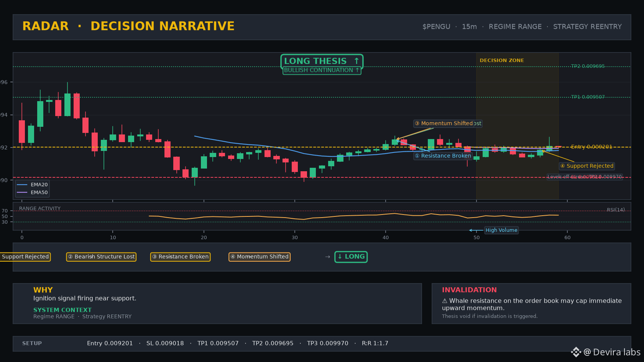Click the DECISION NARRATIVE title
Screen dimensions: 644x362
click(x=163, y=26)
